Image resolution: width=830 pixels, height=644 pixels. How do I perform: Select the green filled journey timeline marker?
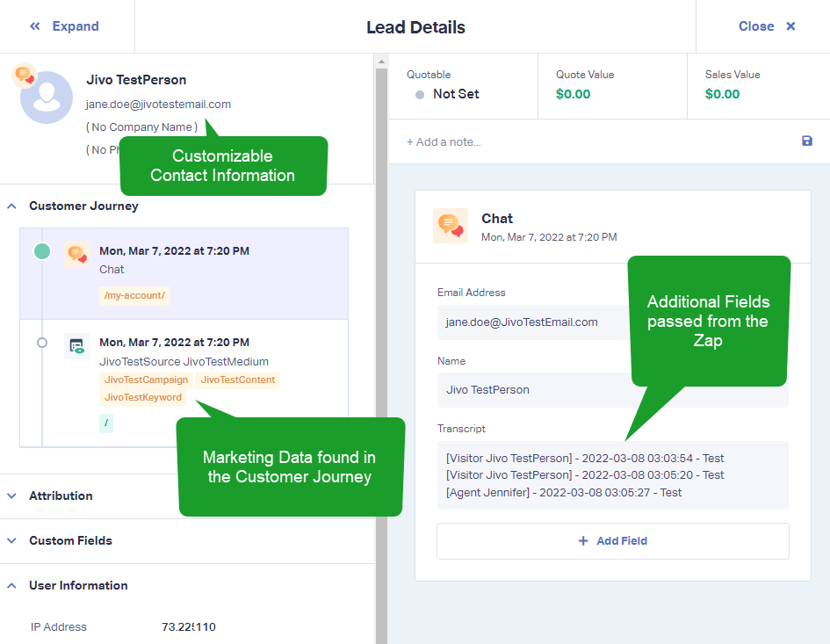[42, 251]
